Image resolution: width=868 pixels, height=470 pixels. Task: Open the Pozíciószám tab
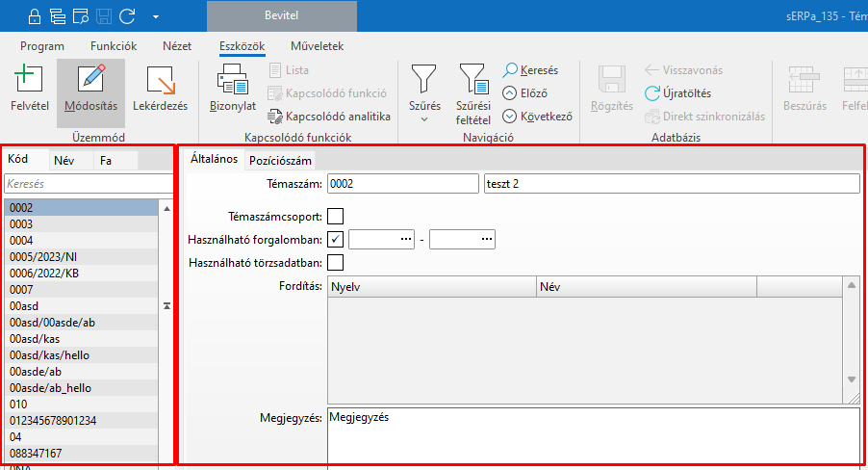pos(280,161)
